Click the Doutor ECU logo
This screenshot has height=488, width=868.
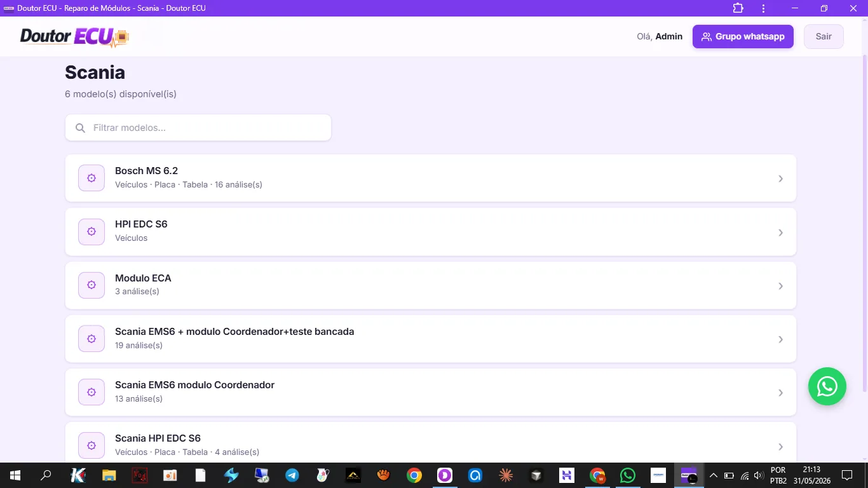coord(74,37)
